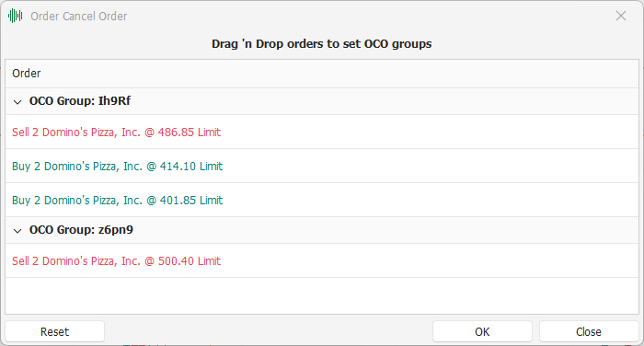Collapse the OCO Group z6pn9 chevron
The image size is (644, 346).
(x=17, y=231)
